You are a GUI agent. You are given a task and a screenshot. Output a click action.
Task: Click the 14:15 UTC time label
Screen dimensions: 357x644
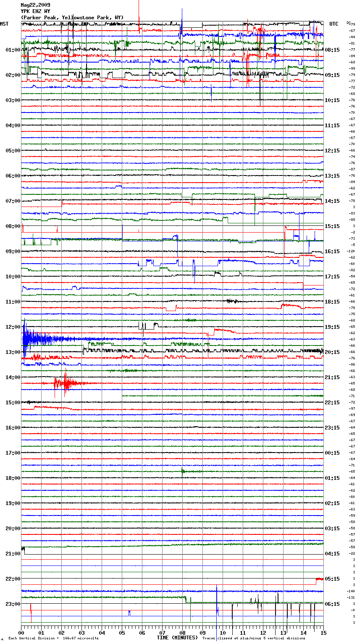[x=332, y=201]
